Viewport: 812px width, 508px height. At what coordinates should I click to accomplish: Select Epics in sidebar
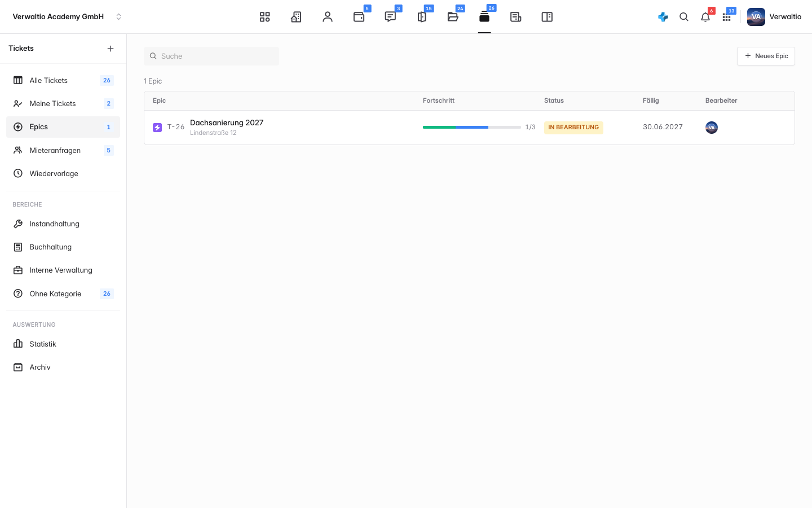(x=63, y=127)
